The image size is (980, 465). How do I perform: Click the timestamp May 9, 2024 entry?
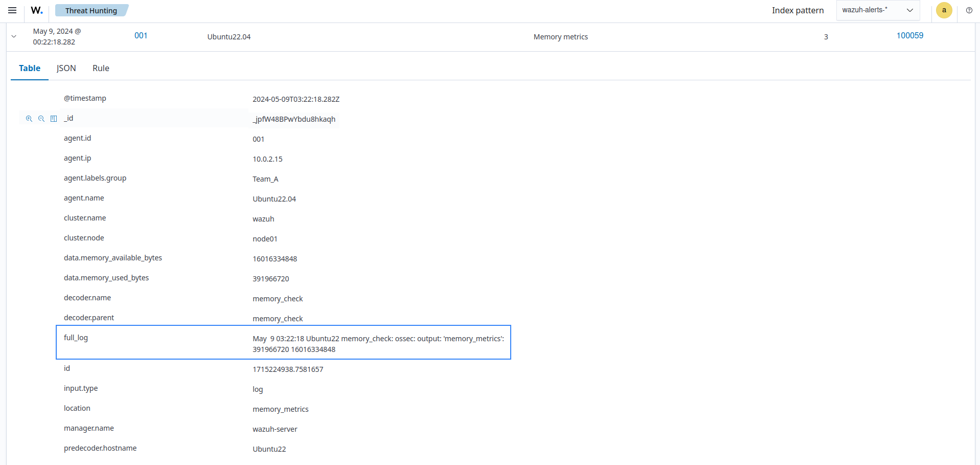coord(56,36)
